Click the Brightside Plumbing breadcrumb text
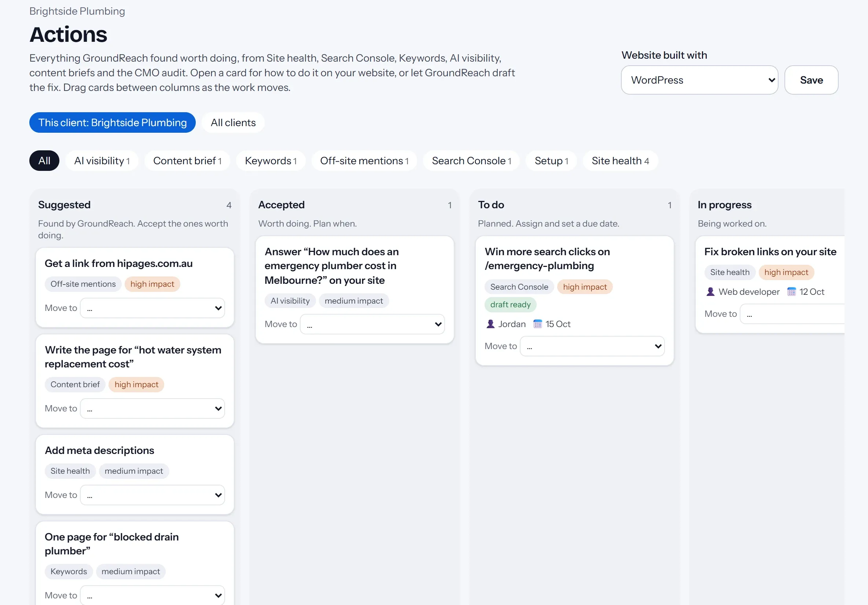This screenshot has height=605, width=868. click(x=77, y=11)
